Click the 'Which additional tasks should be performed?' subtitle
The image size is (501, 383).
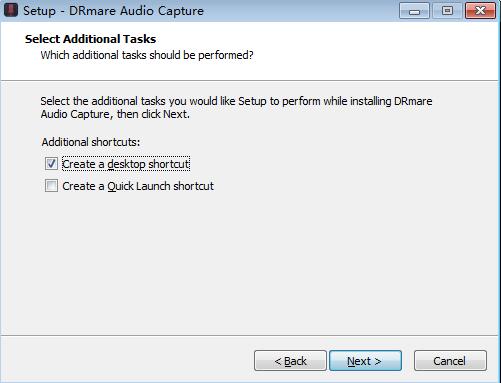(147, 55)
